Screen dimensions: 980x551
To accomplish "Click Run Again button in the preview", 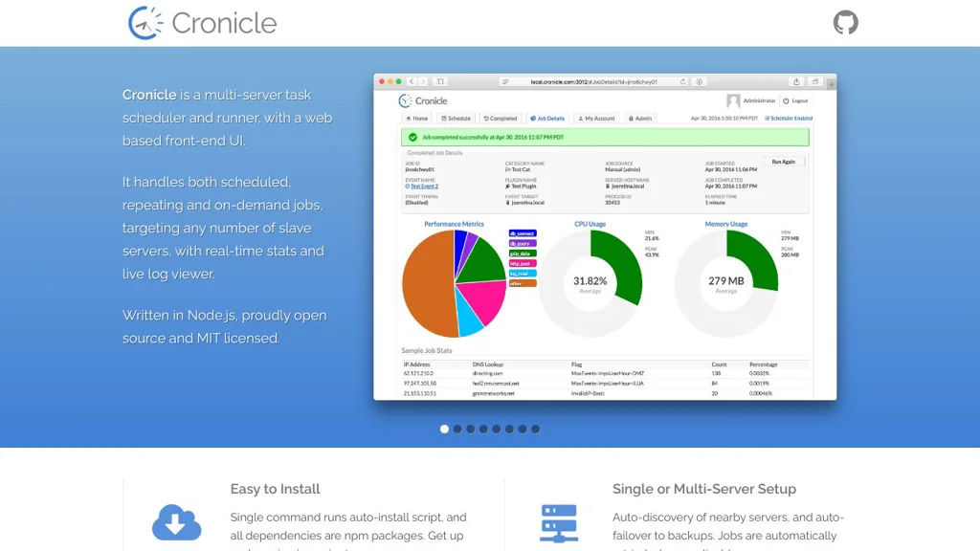I will (x=783, y=162).
